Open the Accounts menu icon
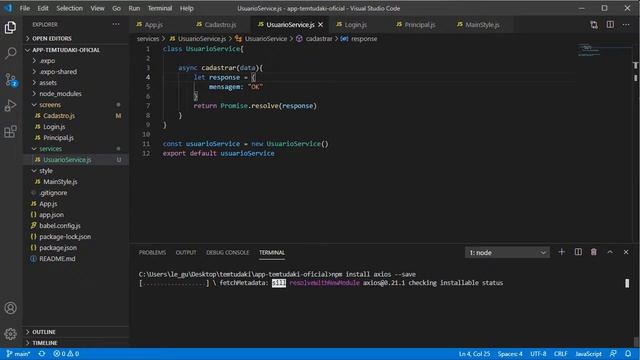This screenshot has height=360, width=640. point(11,308)
